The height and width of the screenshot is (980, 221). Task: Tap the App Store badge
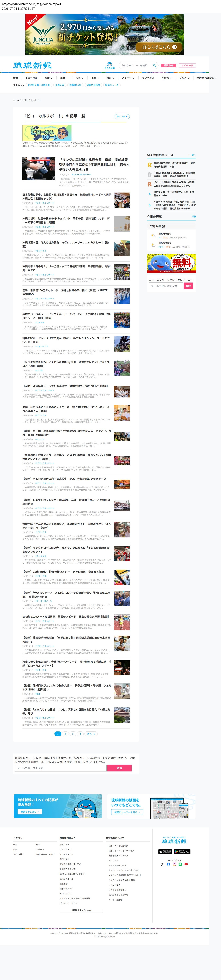(x=165, y=851)
